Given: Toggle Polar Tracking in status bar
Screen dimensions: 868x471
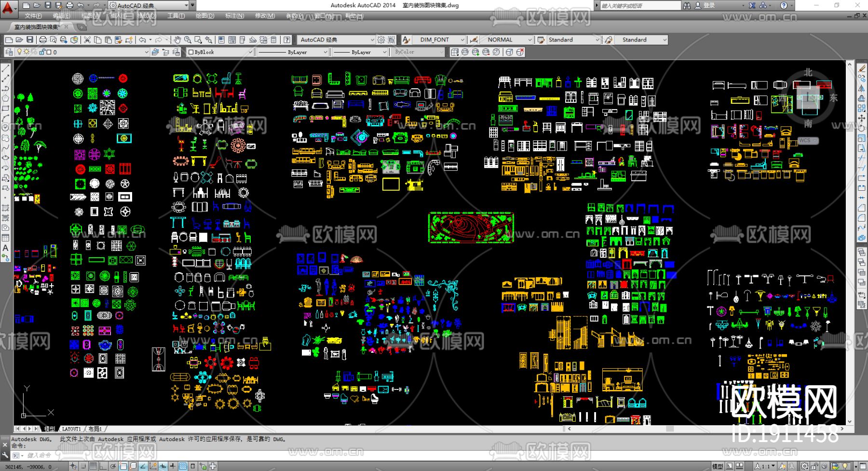Looking at the screenshot, I should tap(113, 466).
